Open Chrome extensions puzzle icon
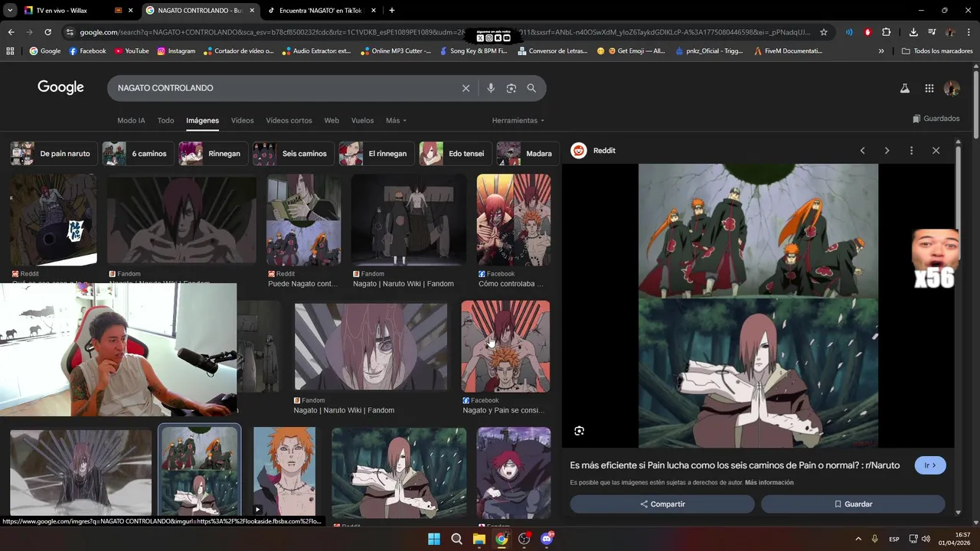 point(886,32)
